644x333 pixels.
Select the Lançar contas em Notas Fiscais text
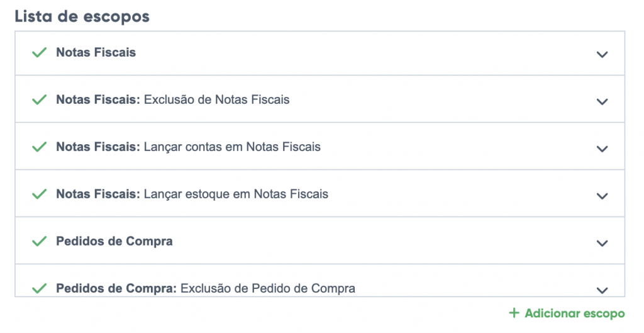pyautogui.click(x=232, y=147)
